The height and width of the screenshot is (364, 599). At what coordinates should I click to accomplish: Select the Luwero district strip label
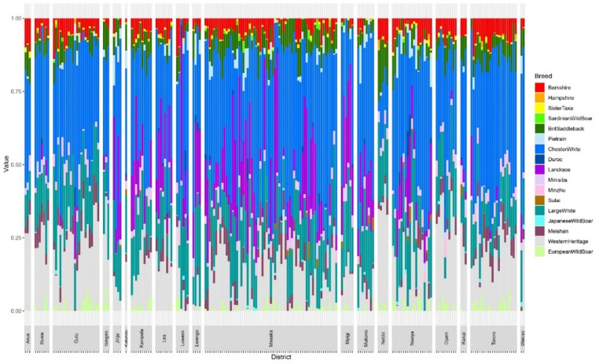(182, 338)
